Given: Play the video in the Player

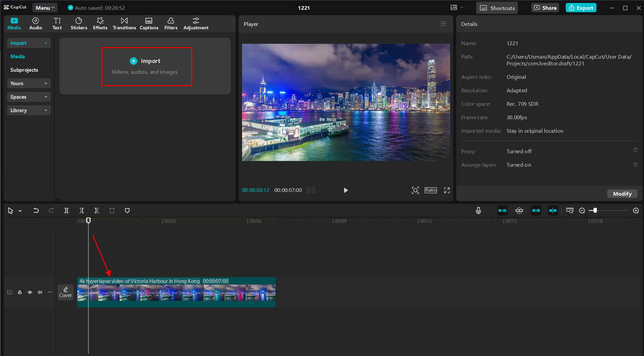Looking at the screenshot, I should (346, 190).
